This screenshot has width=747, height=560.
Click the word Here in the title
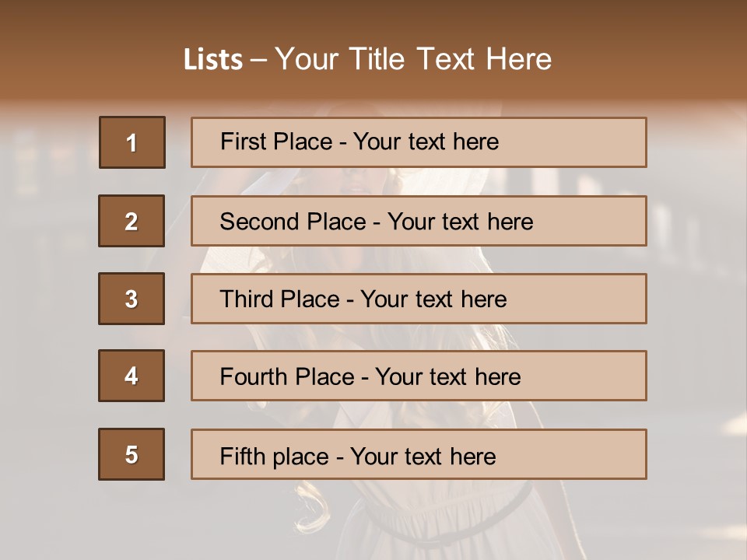coord(519,59)
